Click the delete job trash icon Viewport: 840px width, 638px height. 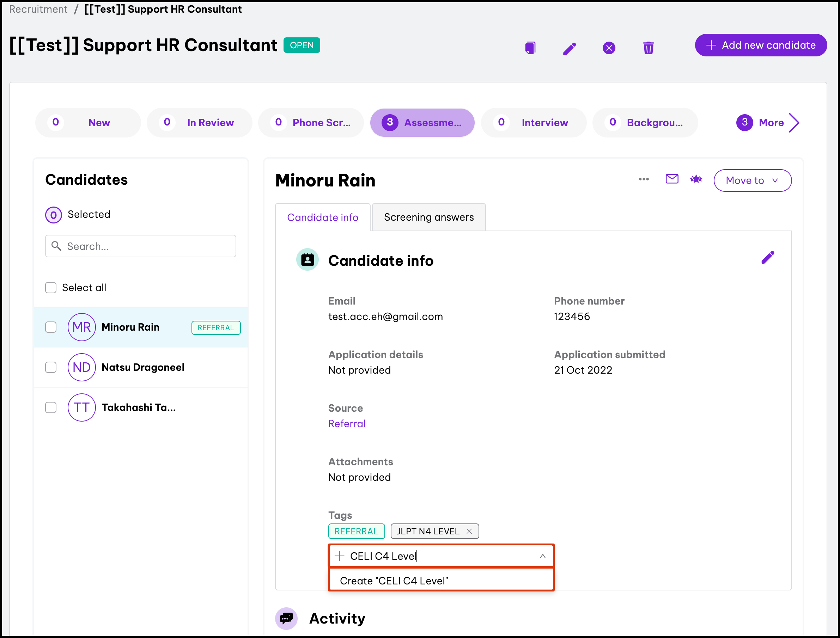tap(648, 48)
